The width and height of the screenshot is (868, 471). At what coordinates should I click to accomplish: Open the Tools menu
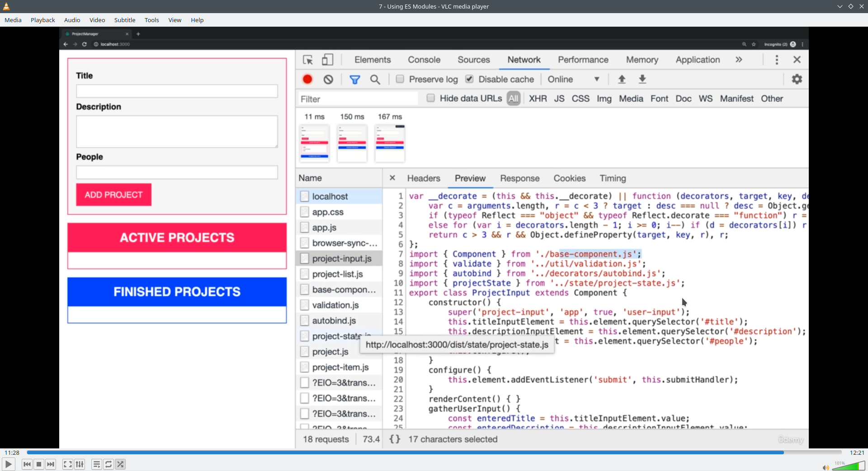point(151,20)
